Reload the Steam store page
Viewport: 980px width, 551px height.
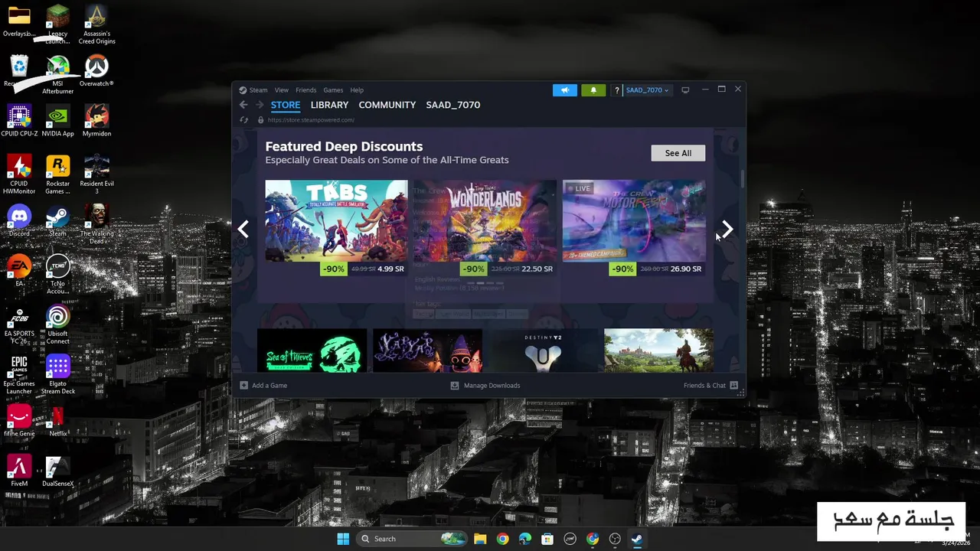[244, 120]
